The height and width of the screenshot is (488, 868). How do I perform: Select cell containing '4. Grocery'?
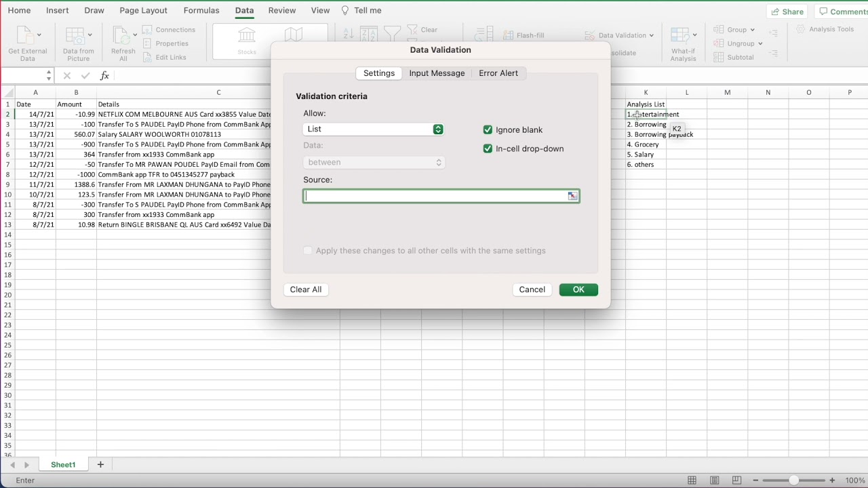646,144
